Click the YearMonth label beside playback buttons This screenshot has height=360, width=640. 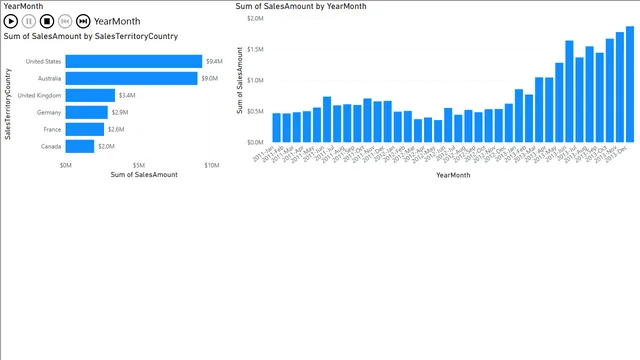(117, 21)
